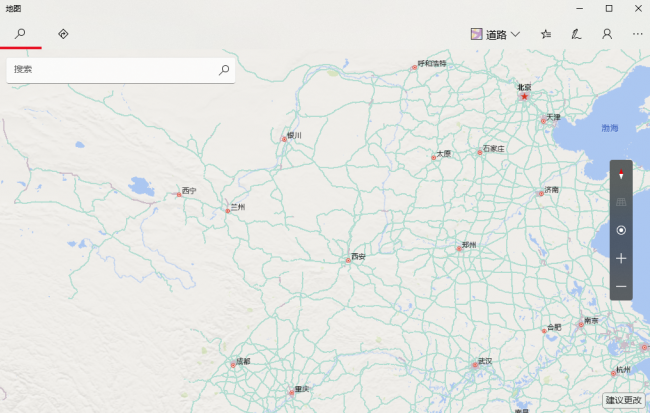This screenshot has width=650, height=413.
Task: Select the 石家庄 city label
Action: pos(494,148)
